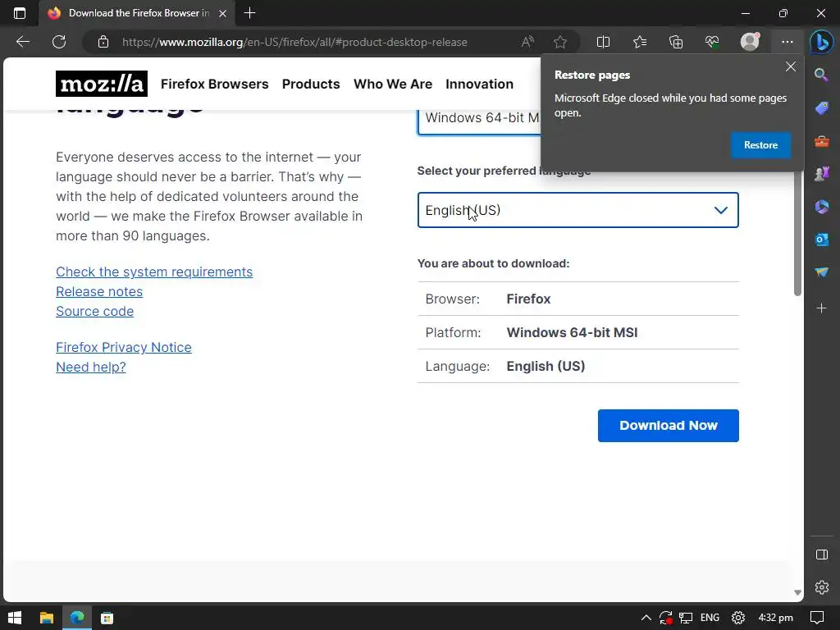The height and width of the screenshot is (630, 840).
Task: Open sidebar Shopping tag icon
Action: point(821,108)
